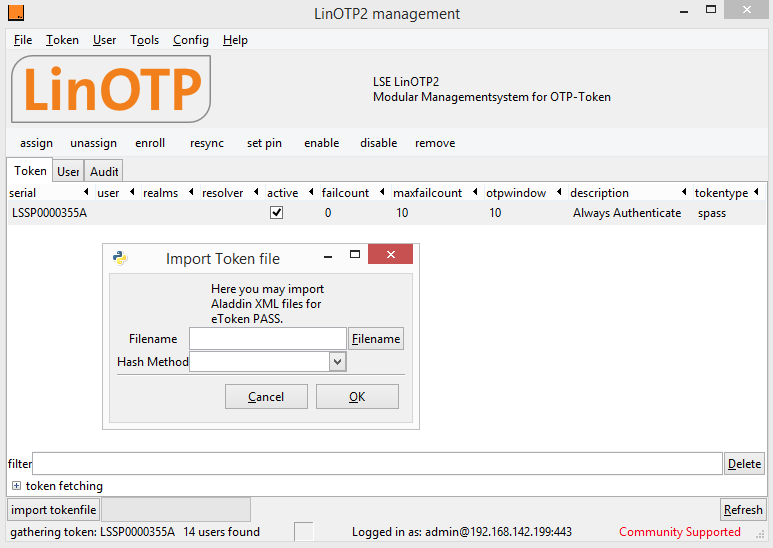This screenshot has height=548, width=773.
Task: Click the disable toolbar action
Action: 378,143
